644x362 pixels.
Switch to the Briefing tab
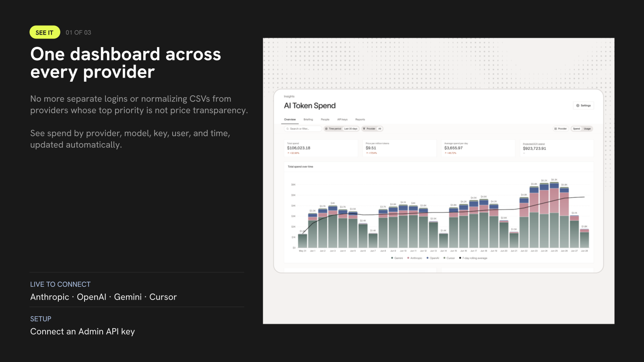(x=308, y=119)
